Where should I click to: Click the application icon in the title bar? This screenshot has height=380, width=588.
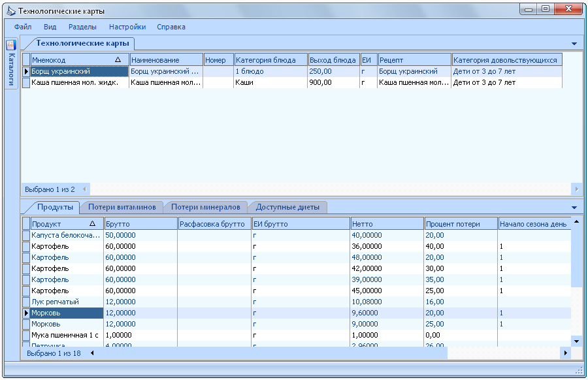tap(11, 11)
